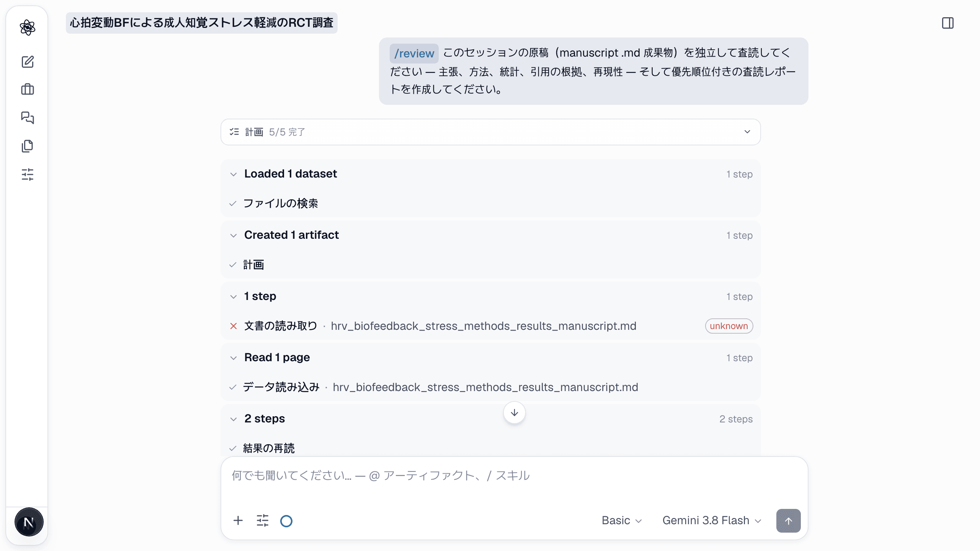Click the unknown status badge
The image size is (980, 551).
(x=729, y=326)
